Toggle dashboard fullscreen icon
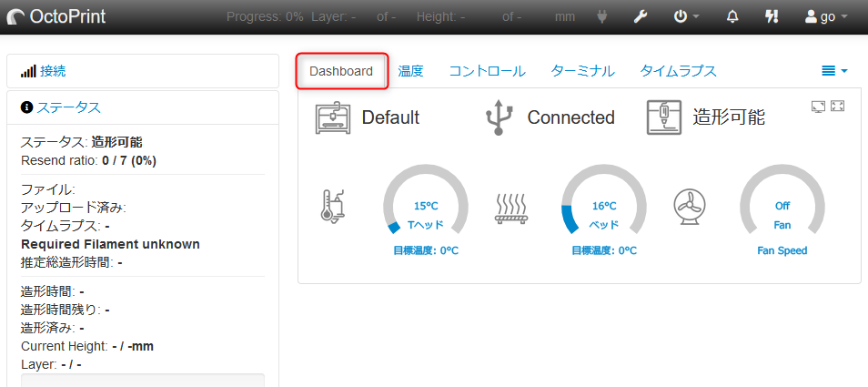 (838, 106)
